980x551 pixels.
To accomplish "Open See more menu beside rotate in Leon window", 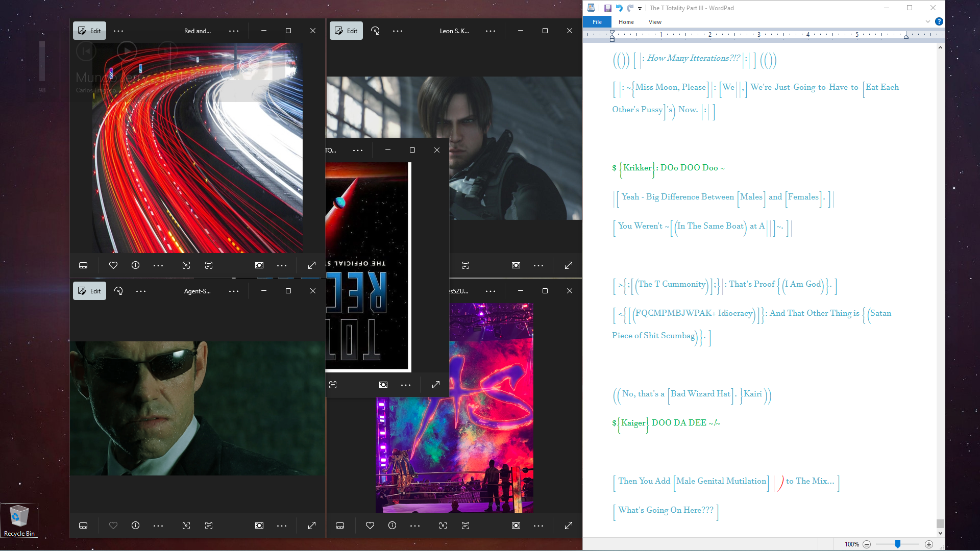I will 398,31.
